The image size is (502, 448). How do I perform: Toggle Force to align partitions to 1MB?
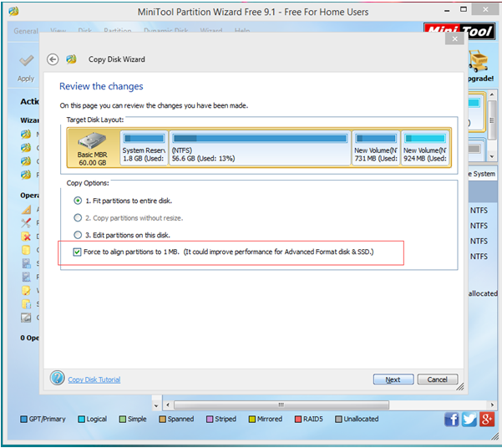pyautogui.click(x=77, y=252)
